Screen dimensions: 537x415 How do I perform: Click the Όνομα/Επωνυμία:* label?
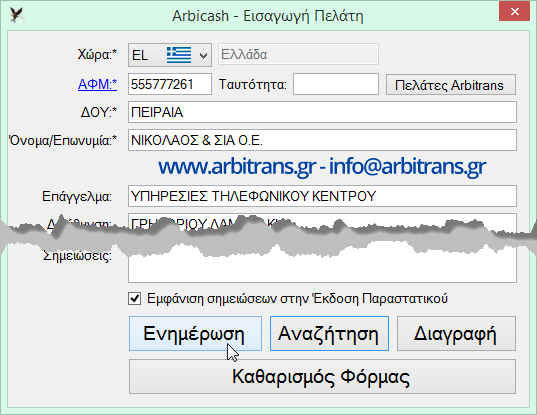(63, 140)
